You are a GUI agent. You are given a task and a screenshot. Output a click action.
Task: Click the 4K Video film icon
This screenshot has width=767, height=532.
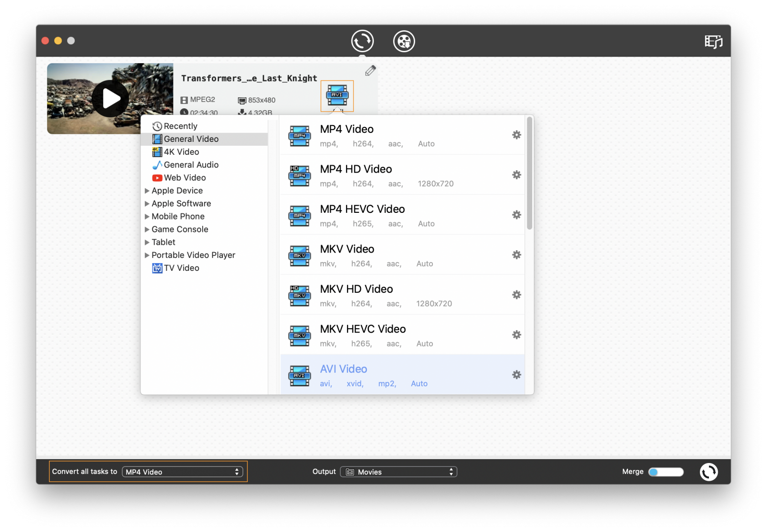(x=157, y=152)
